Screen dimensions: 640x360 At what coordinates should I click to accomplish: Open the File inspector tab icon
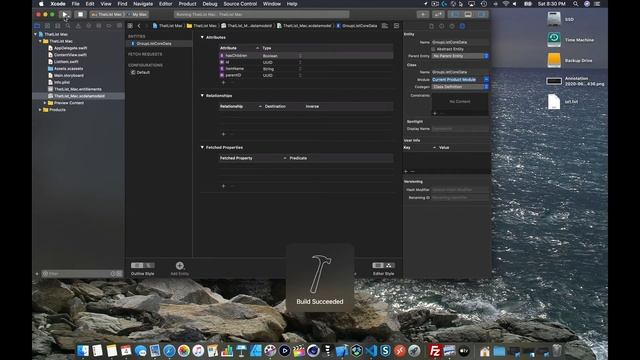(431, 26)
